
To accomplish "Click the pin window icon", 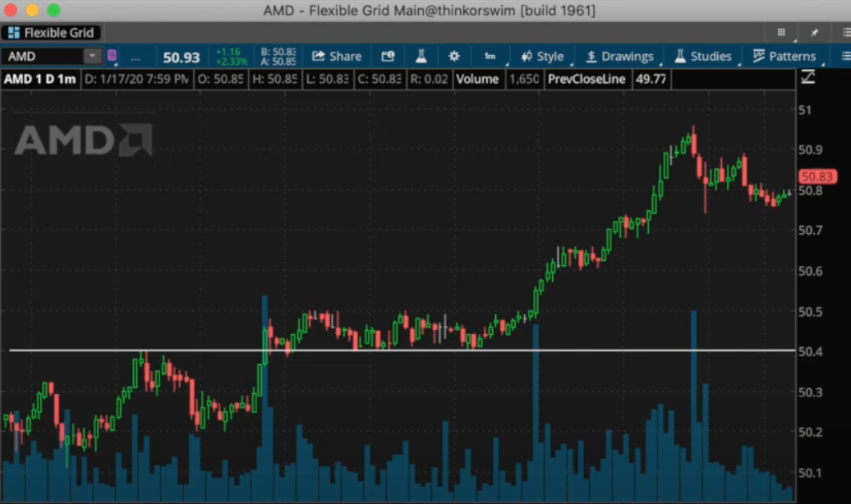I will tap(814, 33).
